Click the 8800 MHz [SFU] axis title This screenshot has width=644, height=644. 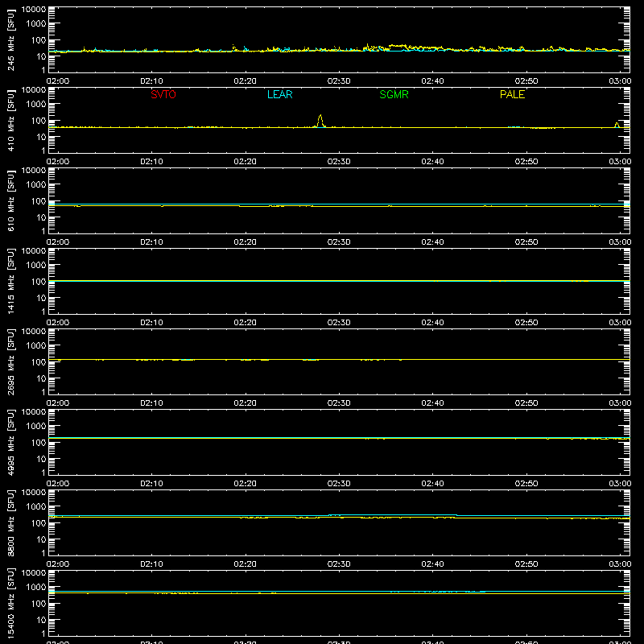tap(10, 522)
